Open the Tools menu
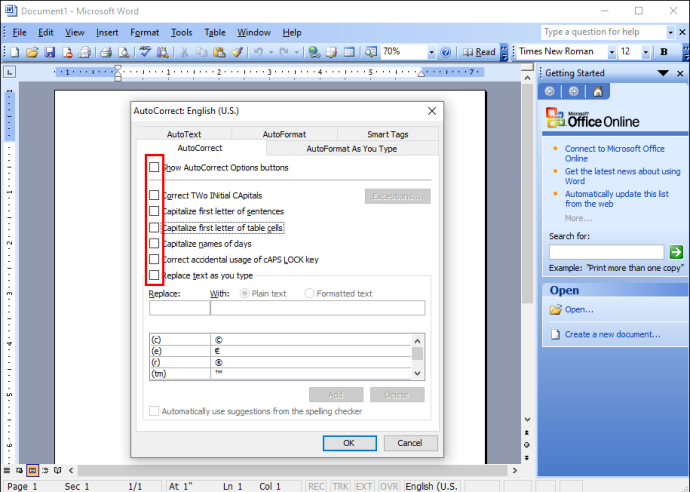The width and height of the screenshot is (690, 492). (181, 33)
